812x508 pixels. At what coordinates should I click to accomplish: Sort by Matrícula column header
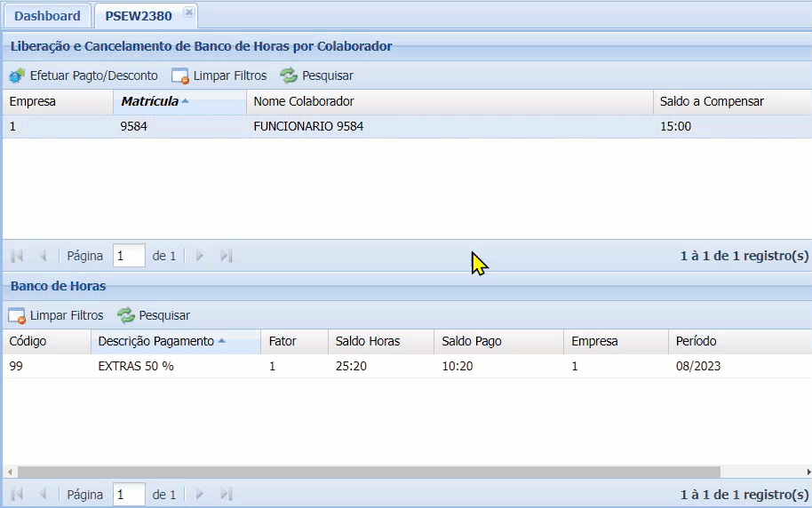[x=179, y=101]
